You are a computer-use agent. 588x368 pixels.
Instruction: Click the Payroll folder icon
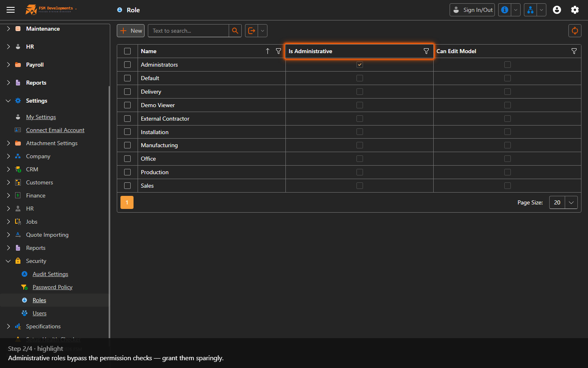pos(18,65)
